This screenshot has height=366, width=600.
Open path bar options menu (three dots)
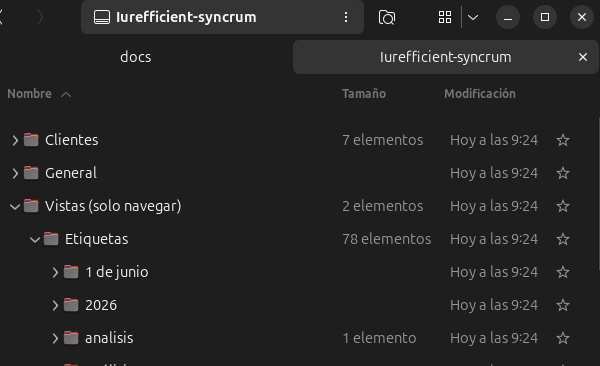click(346, 17)
